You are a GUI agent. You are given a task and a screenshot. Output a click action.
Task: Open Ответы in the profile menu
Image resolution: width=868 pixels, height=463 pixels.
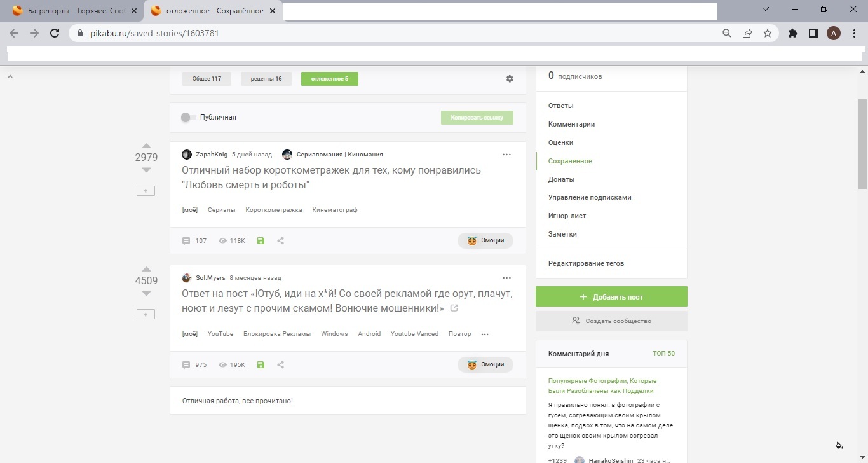pos(561,106)
